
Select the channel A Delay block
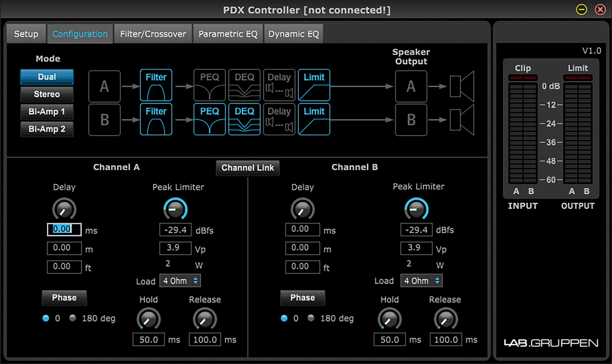pyautogui.click(x=279, y=86)
